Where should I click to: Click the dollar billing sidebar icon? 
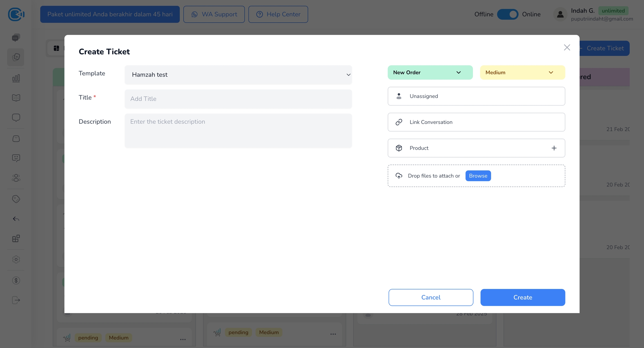(16, 280)
